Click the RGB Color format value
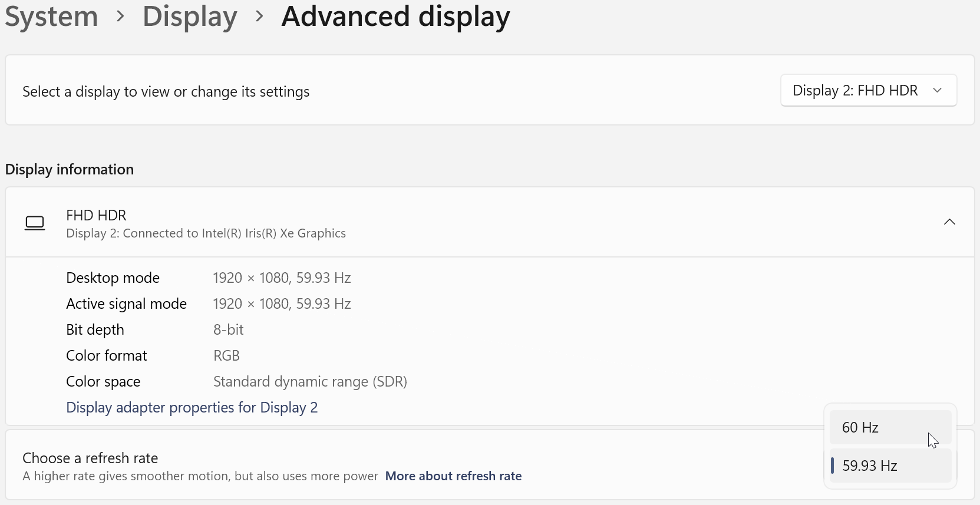Screen dimensions: 980x505 point(226,356)
